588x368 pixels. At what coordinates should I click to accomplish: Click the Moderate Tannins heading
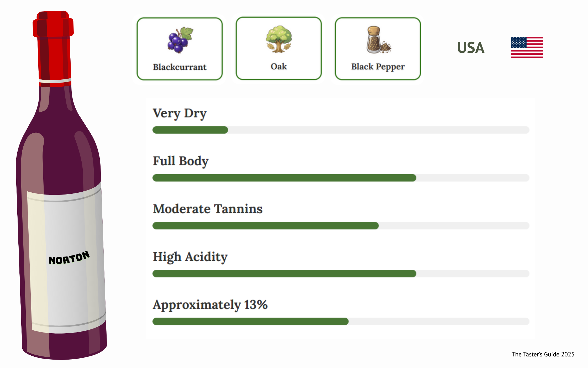click(208, 209)
